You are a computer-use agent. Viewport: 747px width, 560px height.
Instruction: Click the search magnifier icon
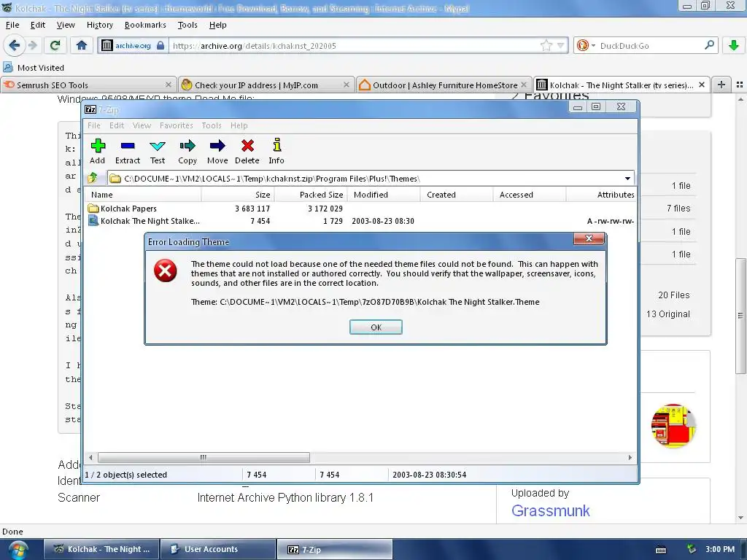click(709, 45)
